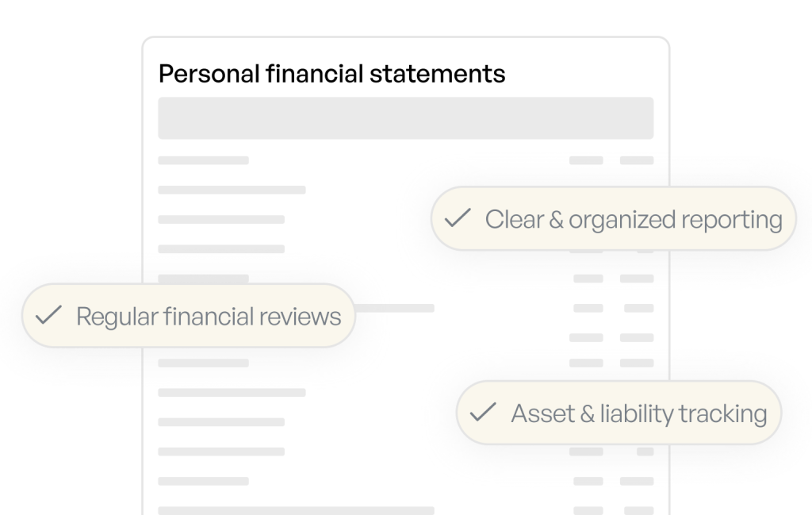The image size is (812, 515).
Task: Select the "Asset & liability tracking" label text
Action: tap(639, 413)
